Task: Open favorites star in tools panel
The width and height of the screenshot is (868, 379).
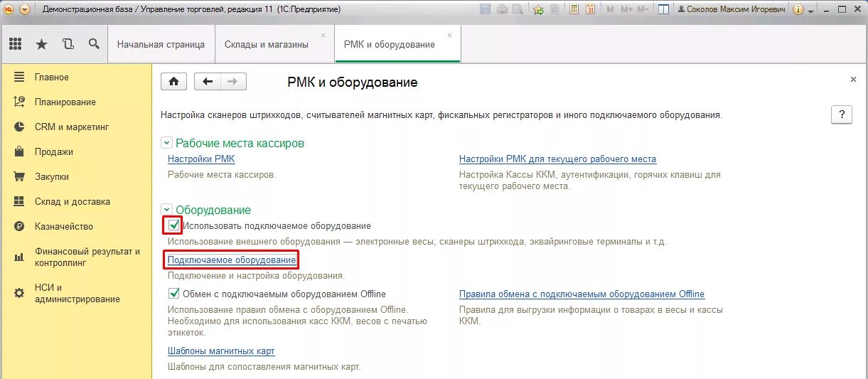Action: (42, 44)
